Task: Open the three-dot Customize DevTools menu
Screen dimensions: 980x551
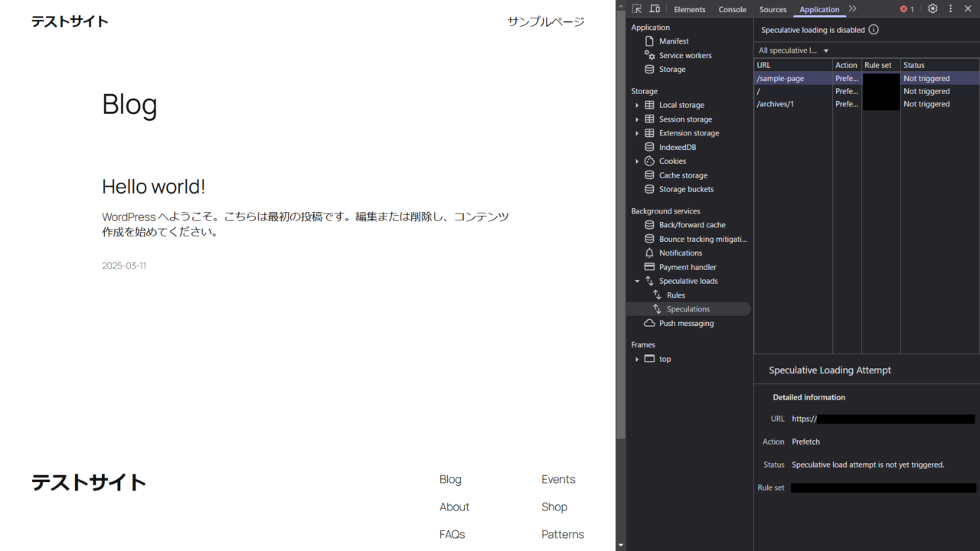Action: [x=950, y=8]
